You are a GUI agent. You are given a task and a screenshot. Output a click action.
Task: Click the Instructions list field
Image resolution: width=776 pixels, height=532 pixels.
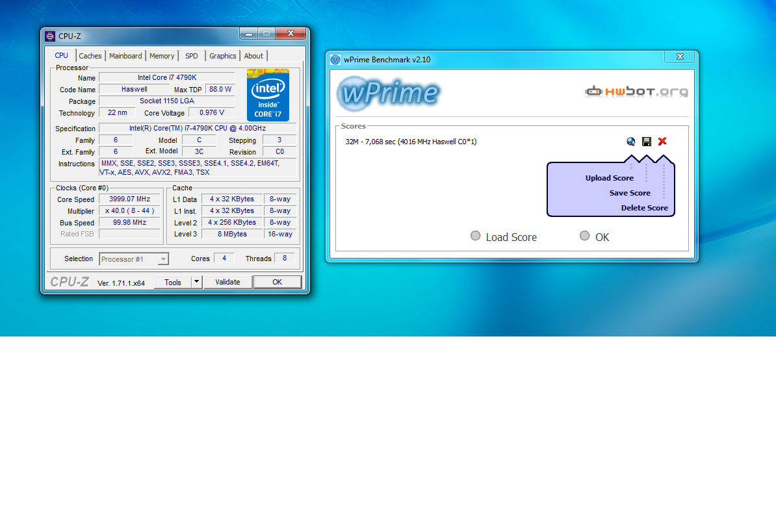198,168
